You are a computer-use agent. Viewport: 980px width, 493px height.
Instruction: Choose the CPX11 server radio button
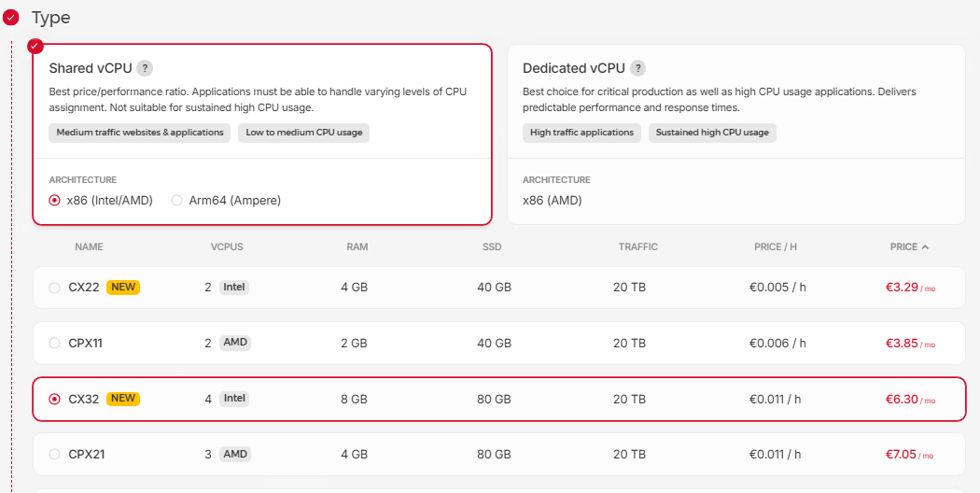click(54, 344)
